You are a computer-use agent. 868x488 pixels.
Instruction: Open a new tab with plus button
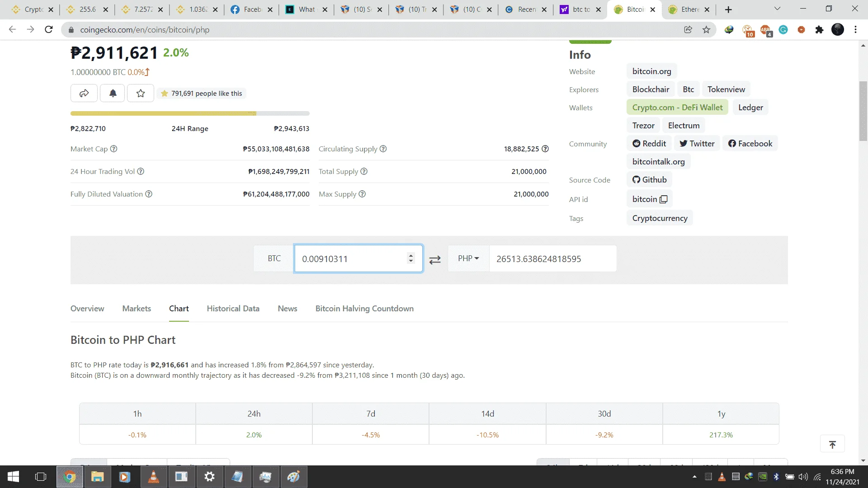[x=728, y=9]
